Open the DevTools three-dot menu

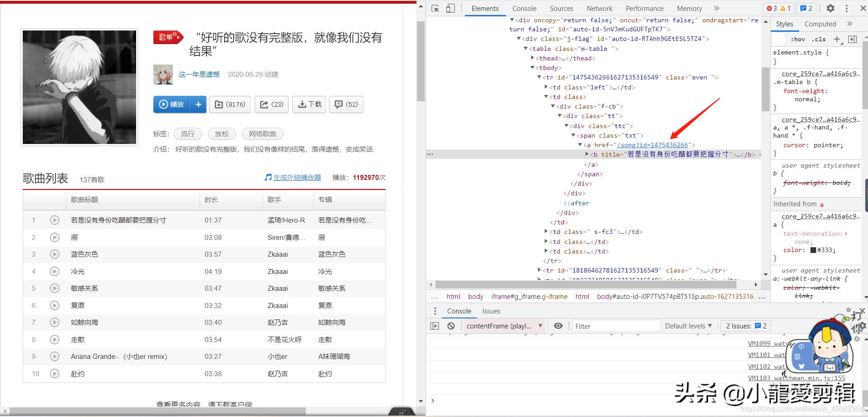coord(846,8)
